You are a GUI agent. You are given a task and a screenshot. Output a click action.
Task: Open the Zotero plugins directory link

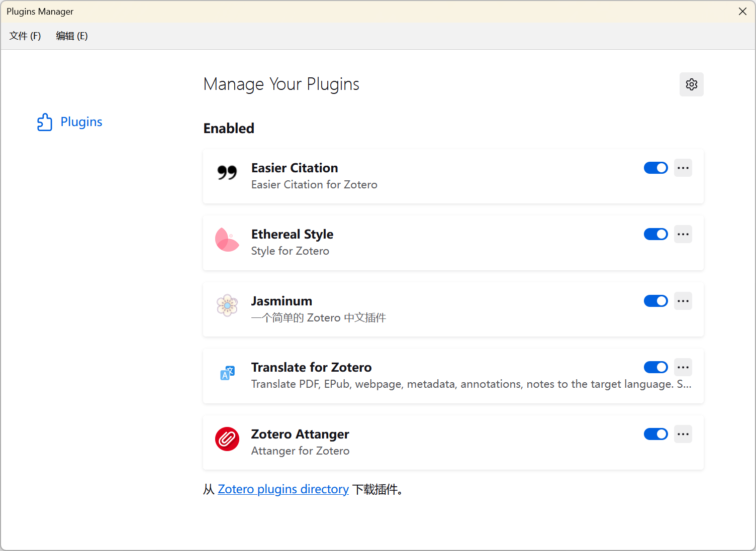[283, 489]
